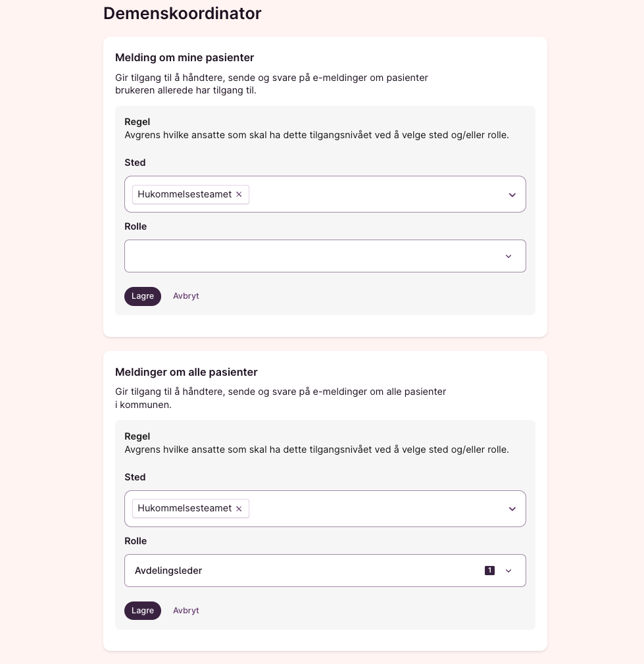Save the Melding om mine pasienter rule with Lagre

pos(143,296)
